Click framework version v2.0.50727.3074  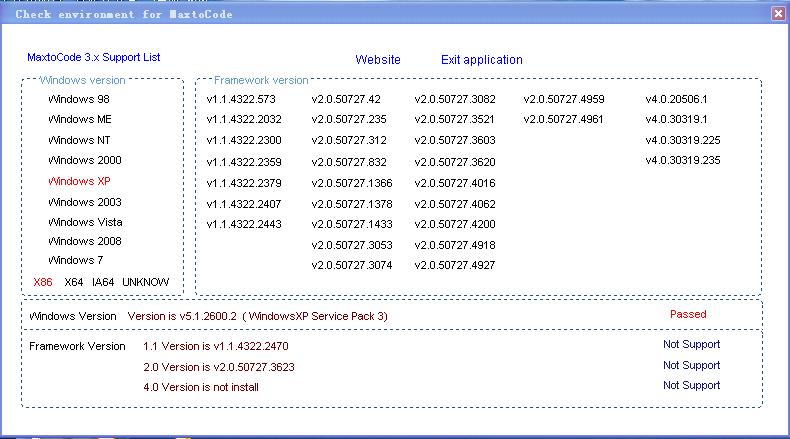click(352, 266)
